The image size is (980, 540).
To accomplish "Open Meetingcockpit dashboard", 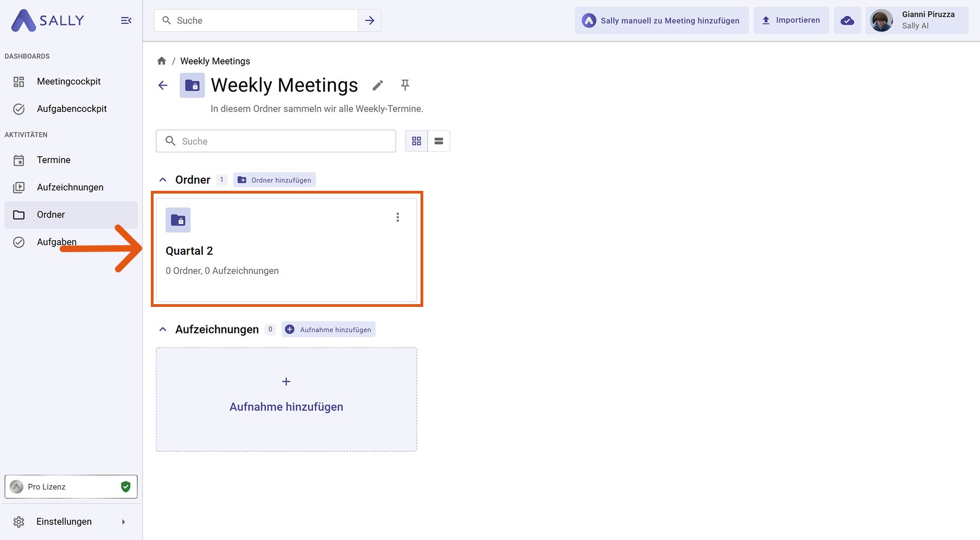I will (x=69, y=81).
